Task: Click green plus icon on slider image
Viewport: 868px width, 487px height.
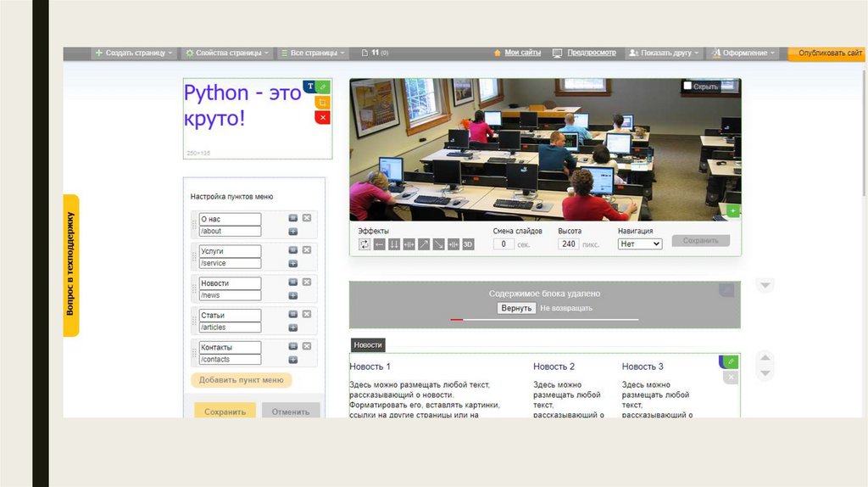Action: [x=733, y=210]
